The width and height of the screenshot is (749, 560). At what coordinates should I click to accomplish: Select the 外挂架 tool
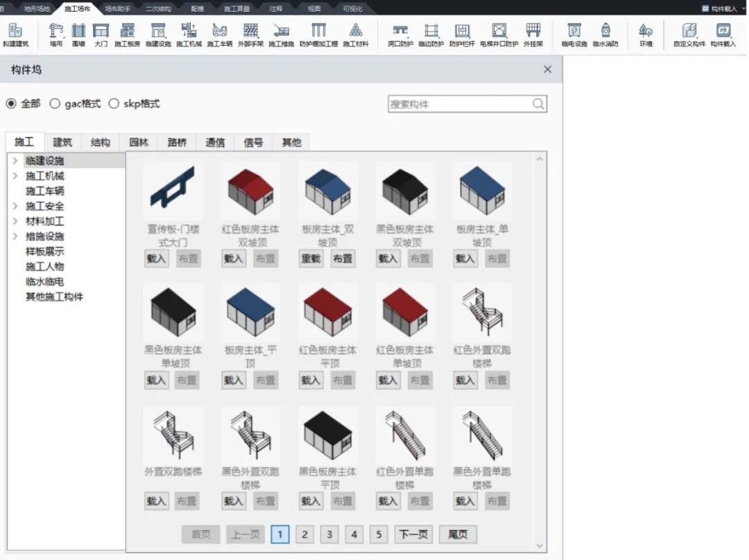[x=533, y=35]
